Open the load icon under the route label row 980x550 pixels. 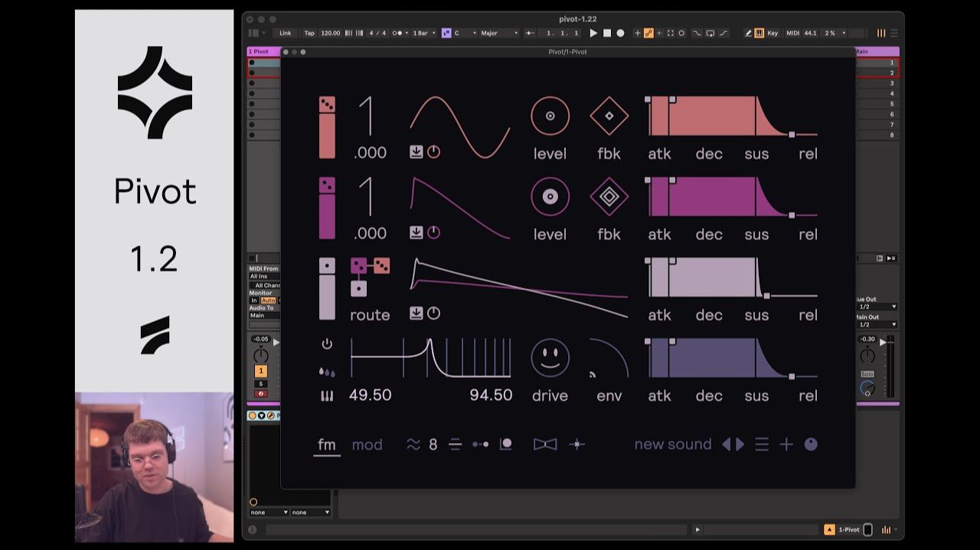coord(416,313)
